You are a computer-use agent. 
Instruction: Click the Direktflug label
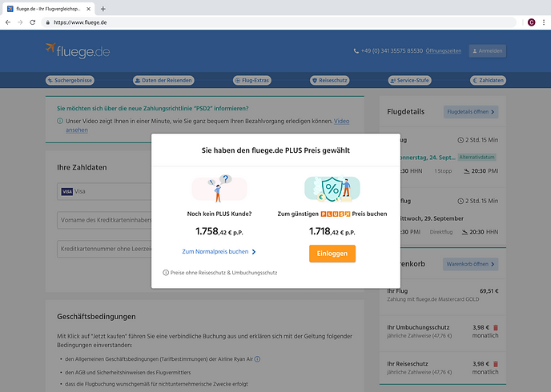pos(441,232)
